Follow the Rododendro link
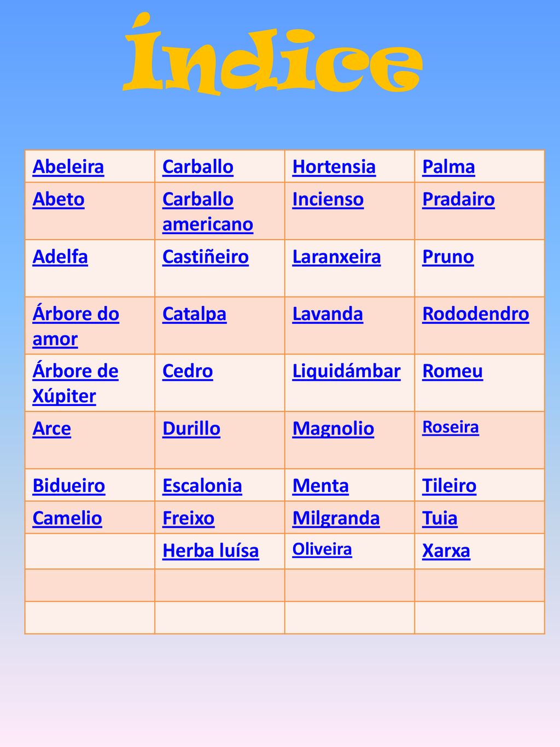This screenshot has width=560, height=747. [476, 314]
